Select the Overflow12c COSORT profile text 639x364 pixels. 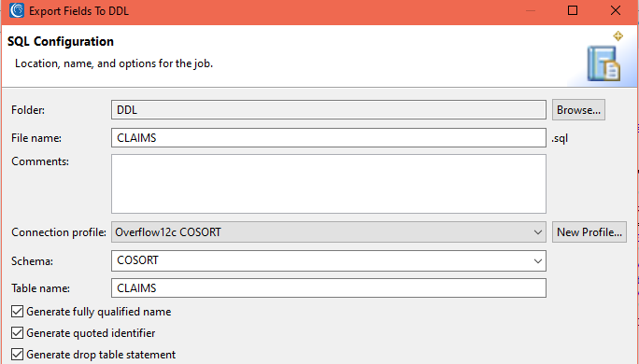pos(168,232)
